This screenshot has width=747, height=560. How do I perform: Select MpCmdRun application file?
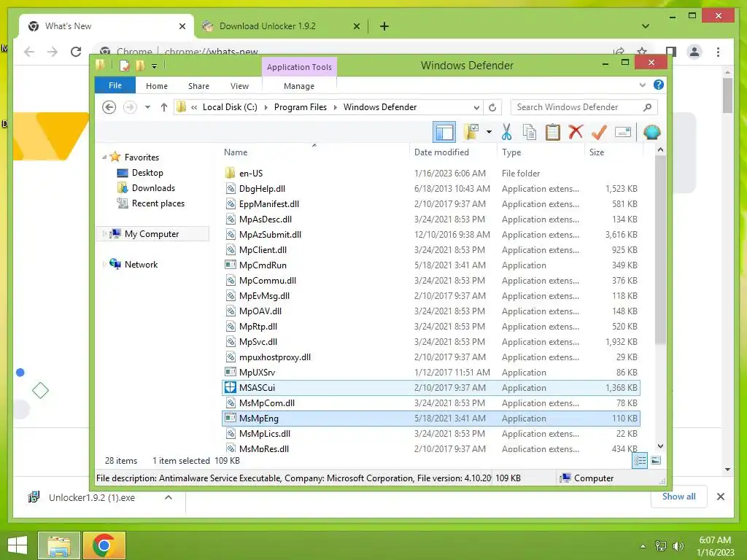tap(431, 265)
